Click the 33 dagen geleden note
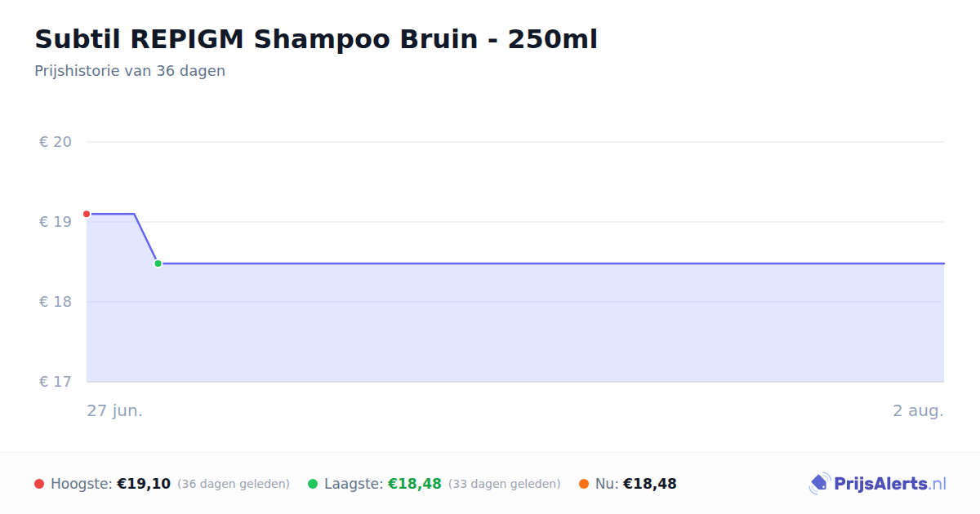The width and height of the screenshot is (980, 514). tap(505, 484)
